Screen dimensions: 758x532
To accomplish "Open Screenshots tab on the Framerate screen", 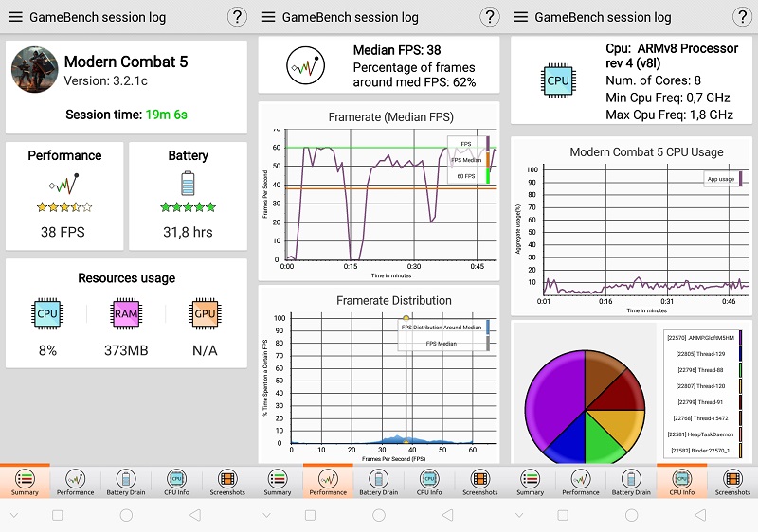I will pos(480,482).
